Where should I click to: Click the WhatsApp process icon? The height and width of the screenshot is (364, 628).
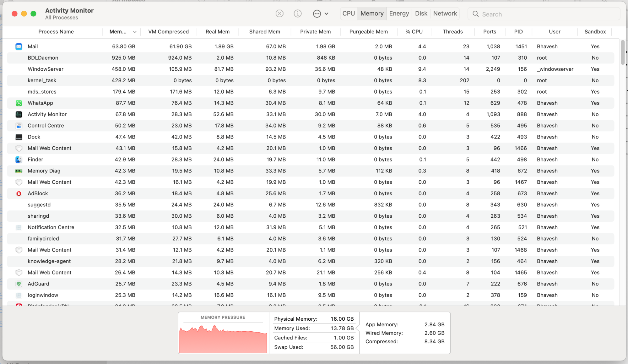pos(19,103)
